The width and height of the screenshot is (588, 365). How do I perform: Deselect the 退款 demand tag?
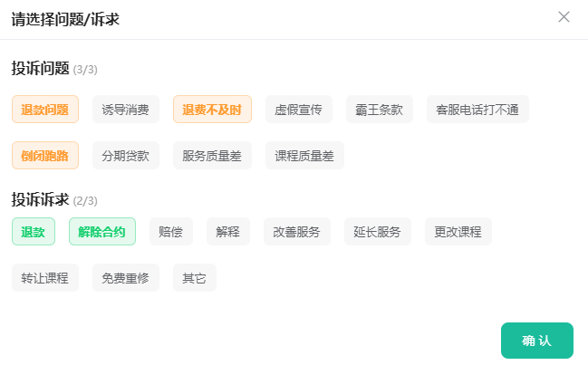click(x=34, y=231)
